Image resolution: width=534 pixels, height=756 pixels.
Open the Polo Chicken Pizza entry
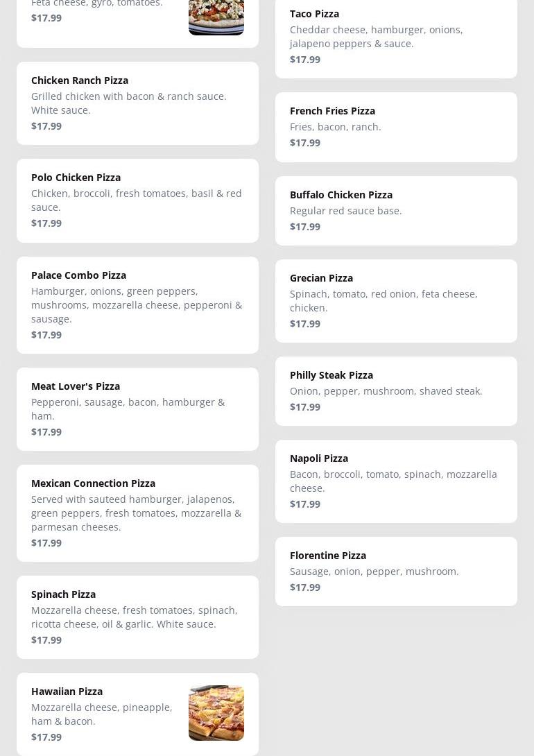(x=137, y=200)
